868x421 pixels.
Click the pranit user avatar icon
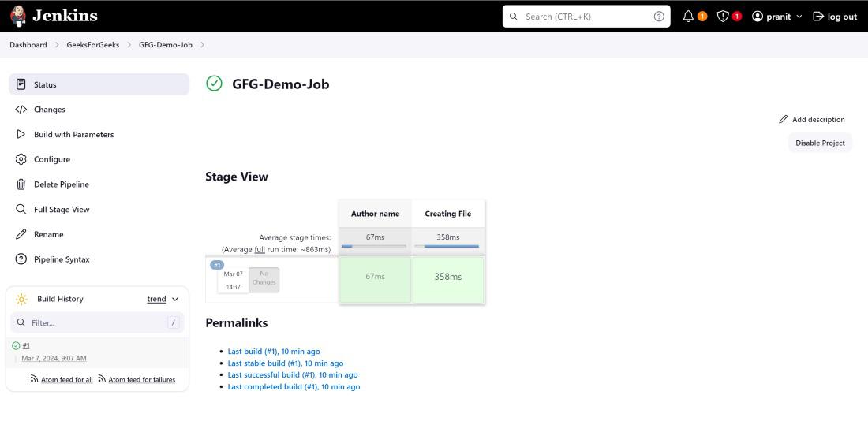coord(758,17)
